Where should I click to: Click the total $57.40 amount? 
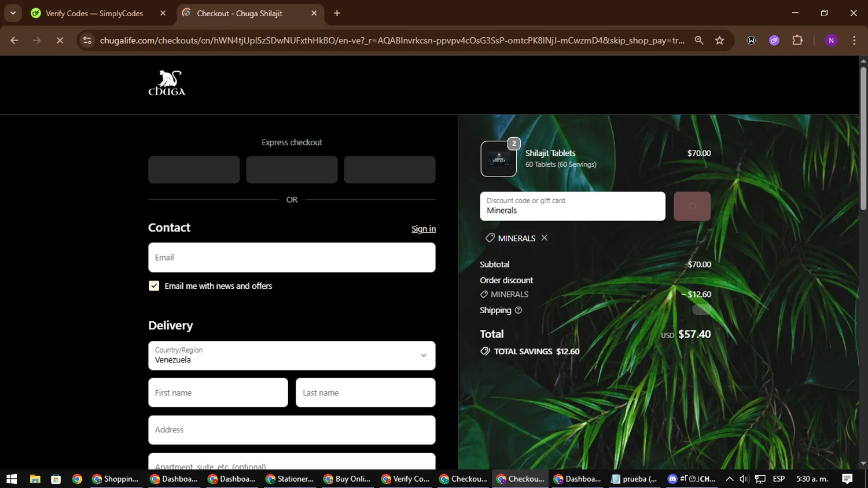pos(694,334)
